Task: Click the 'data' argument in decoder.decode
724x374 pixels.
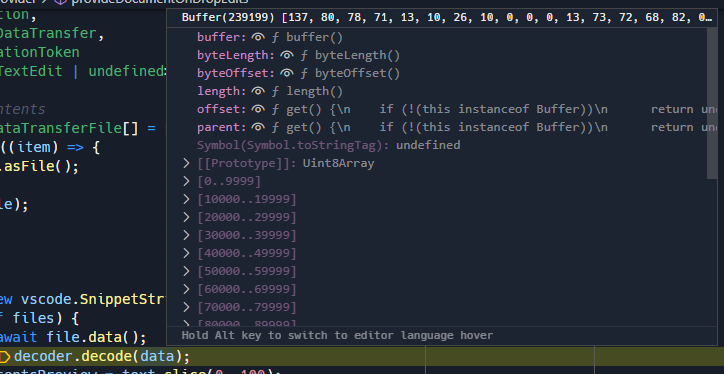Action: (158, 356)
